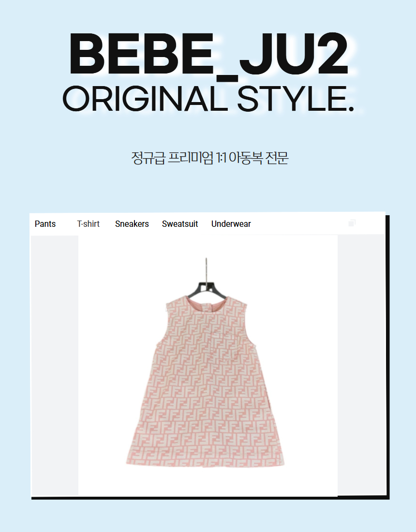Viewport: 416px width, 532px height.
Task: Click the ORIGINAL STYLE. heading
Action: 208,99
